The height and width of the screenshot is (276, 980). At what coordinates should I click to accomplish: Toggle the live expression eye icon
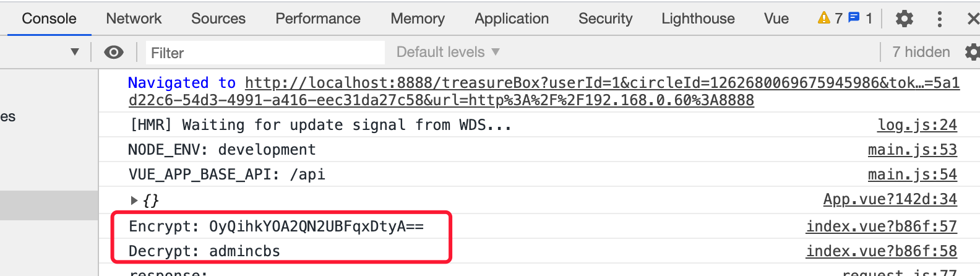[114, 52]
